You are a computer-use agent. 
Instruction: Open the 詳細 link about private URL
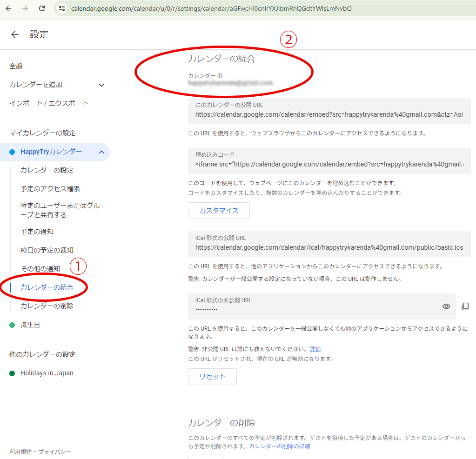[315, 349]
